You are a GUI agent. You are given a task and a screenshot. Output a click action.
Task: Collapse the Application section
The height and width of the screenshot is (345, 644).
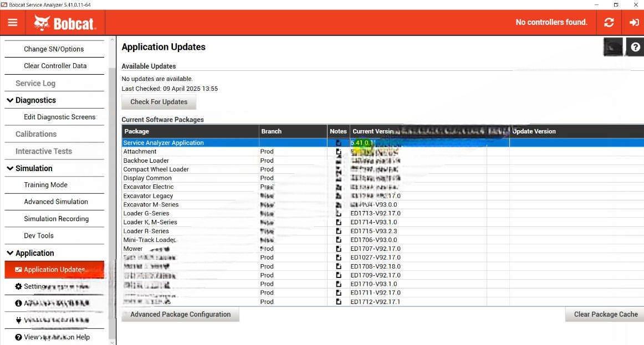[11, 253]
